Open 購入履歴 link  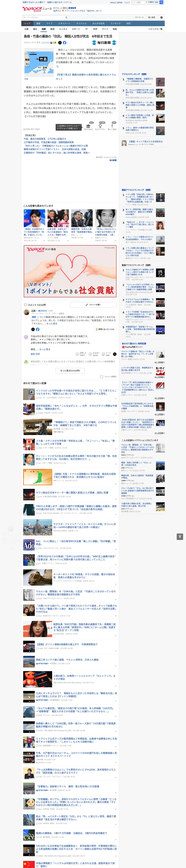pyautogui.click(x=152, y=18)
